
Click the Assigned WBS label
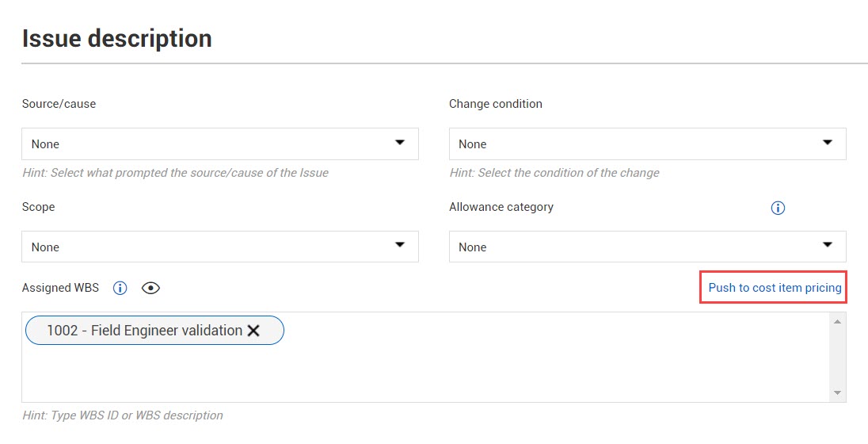click(60, 288)
